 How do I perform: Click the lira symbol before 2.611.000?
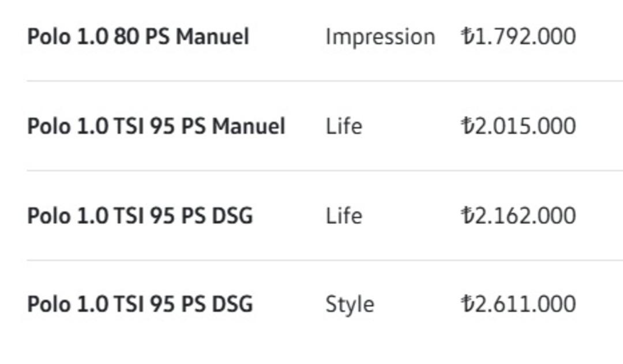[x=467, y=304]
